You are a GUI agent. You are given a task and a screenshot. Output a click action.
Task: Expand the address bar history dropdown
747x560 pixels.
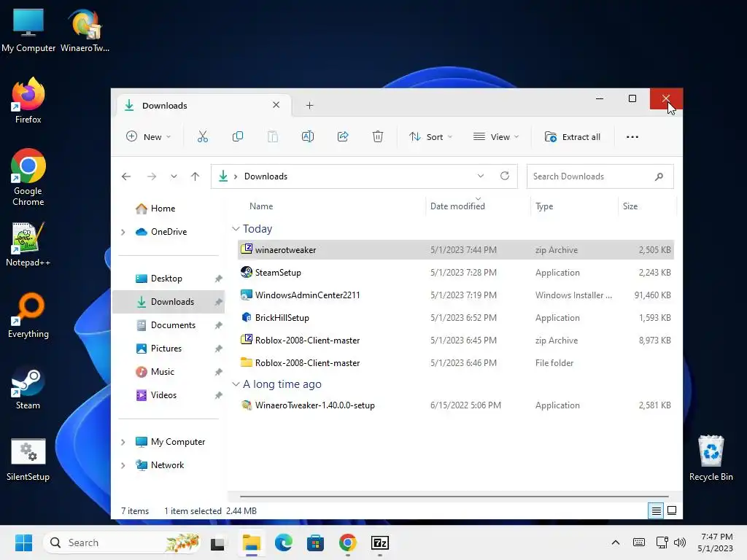(481, 176)
